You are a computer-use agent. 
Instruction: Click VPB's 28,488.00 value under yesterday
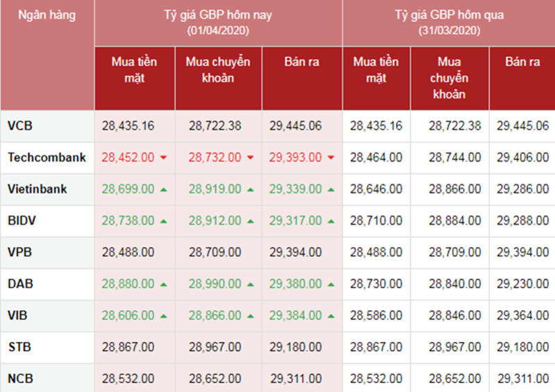376,253
